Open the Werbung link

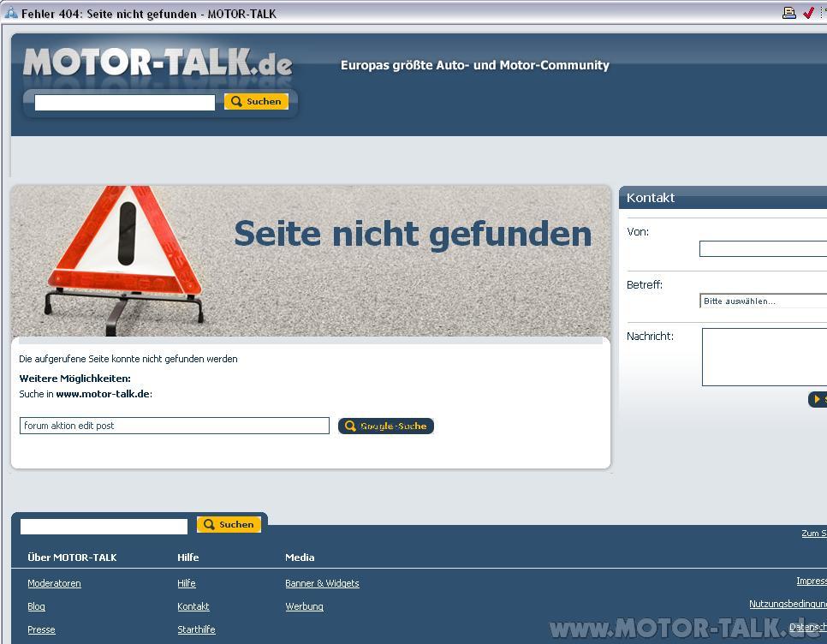304,606
